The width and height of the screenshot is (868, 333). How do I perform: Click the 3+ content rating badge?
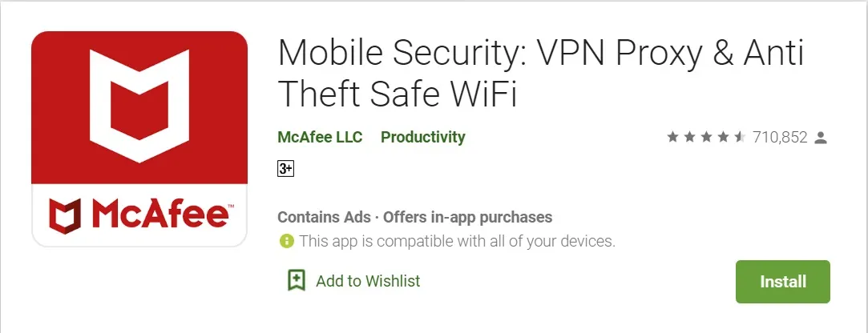[285, 169]
